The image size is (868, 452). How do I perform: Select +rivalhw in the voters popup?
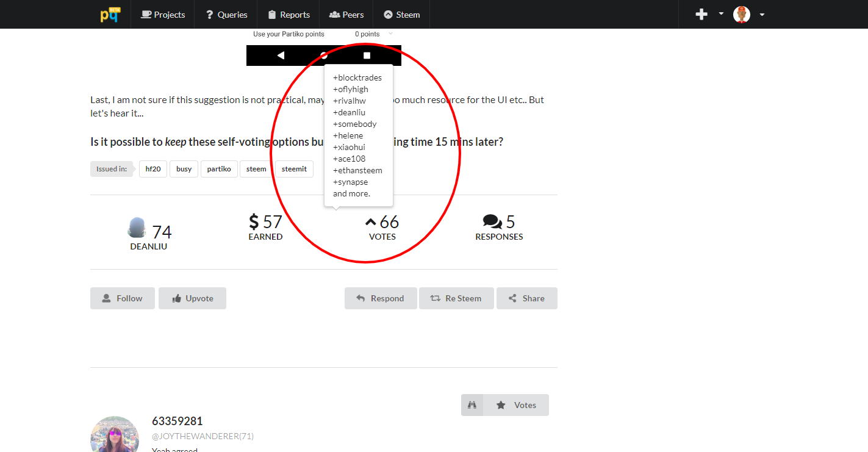pyautogui.click(x=350, y=101)
